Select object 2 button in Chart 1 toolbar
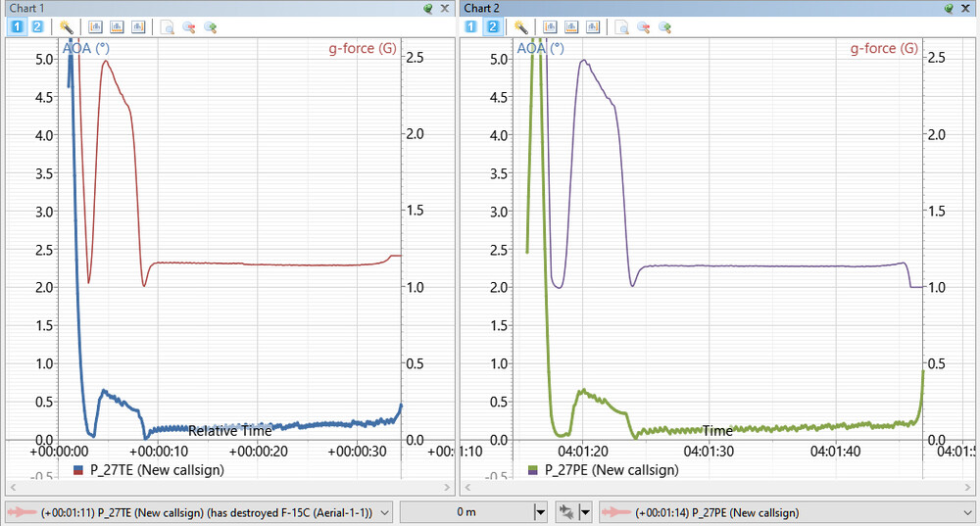Image resolution: width=980 pixels, height=526 pixels. pos(37,26)
